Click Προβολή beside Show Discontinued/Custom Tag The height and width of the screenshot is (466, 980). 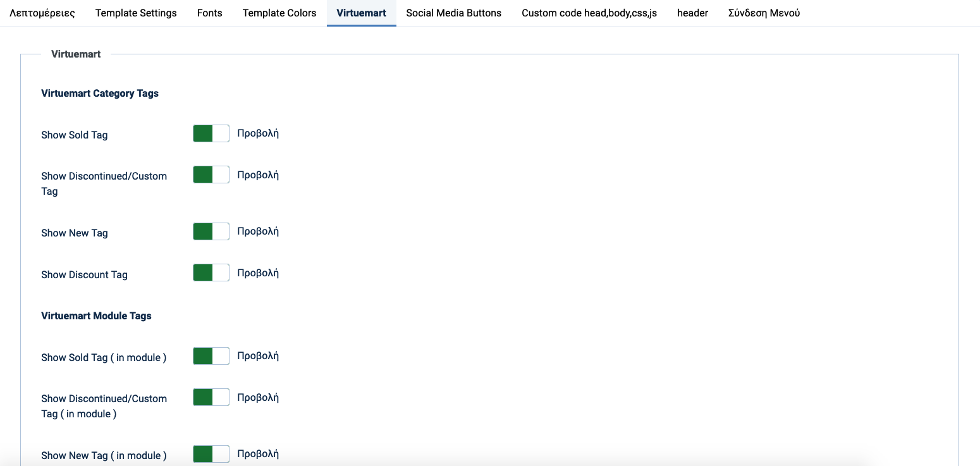click(x=258, y=175)
